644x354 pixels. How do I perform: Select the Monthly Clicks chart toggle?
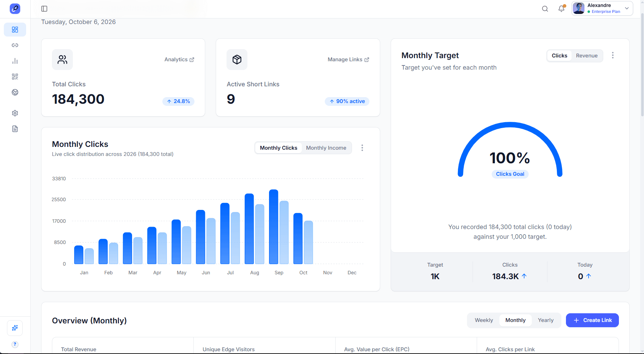click(278, 148)
